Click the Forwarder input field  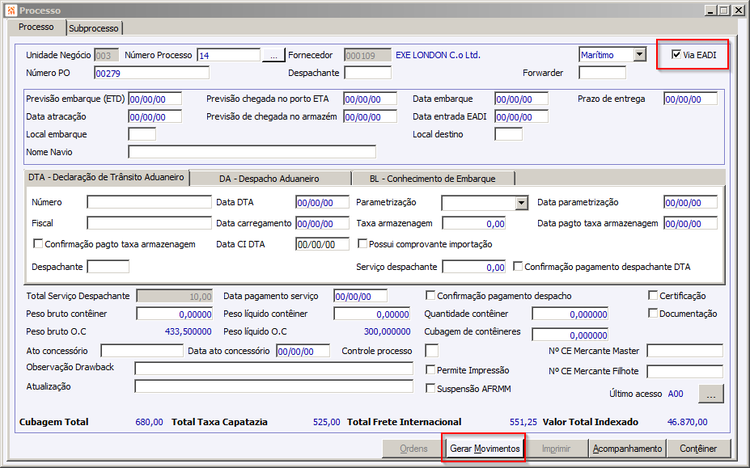coord(602,73)
